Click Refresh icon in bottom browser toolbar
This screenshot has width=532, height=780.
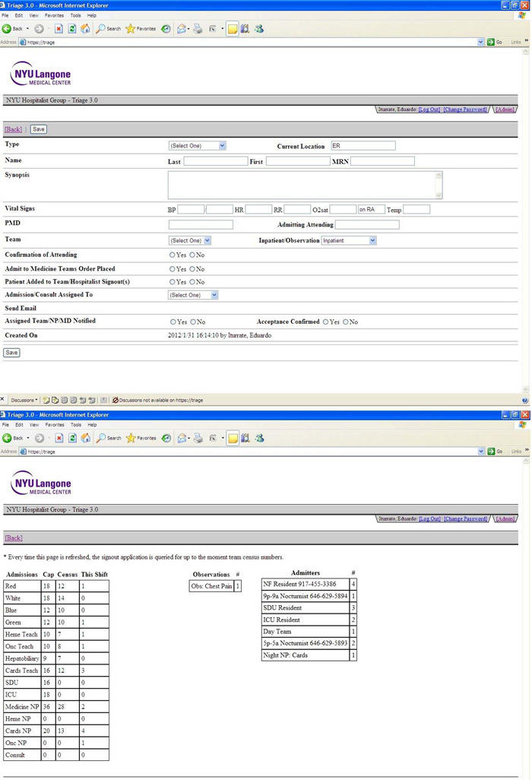coord(73,438)
